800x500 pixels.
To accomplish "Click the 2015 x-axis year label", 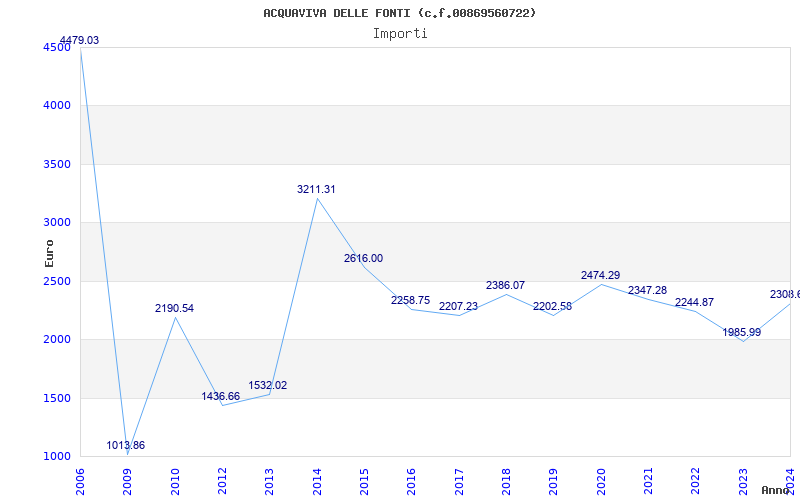I will coord(364,482).
